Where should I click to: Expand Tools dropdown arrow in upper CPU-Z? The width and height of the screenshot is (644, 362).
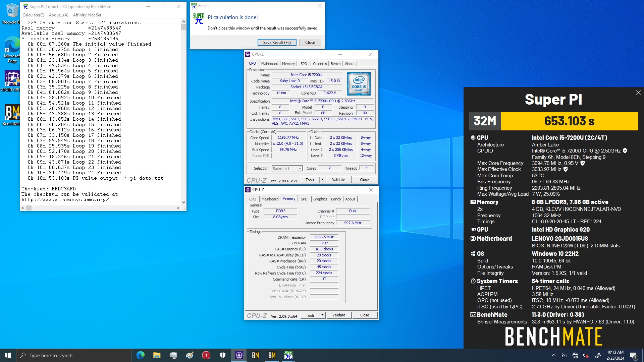click(x=322, y=180)
